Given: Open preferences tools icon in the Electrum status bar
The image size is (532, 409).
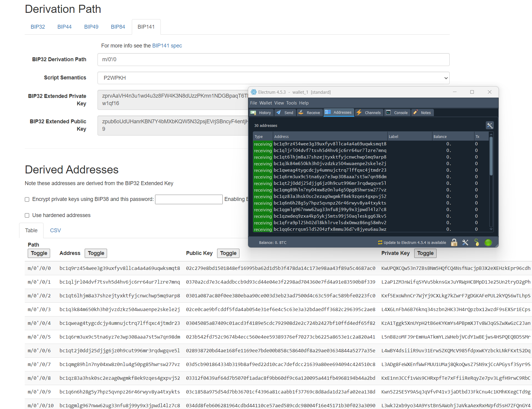Looking at the screenshot, I should coord(465,242).
